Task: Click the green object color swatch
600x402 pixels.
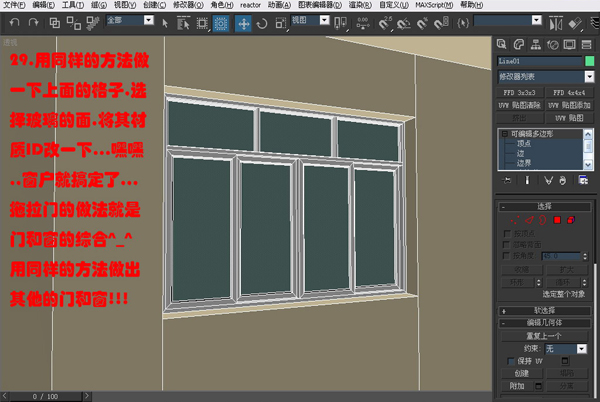Action: 589,61
